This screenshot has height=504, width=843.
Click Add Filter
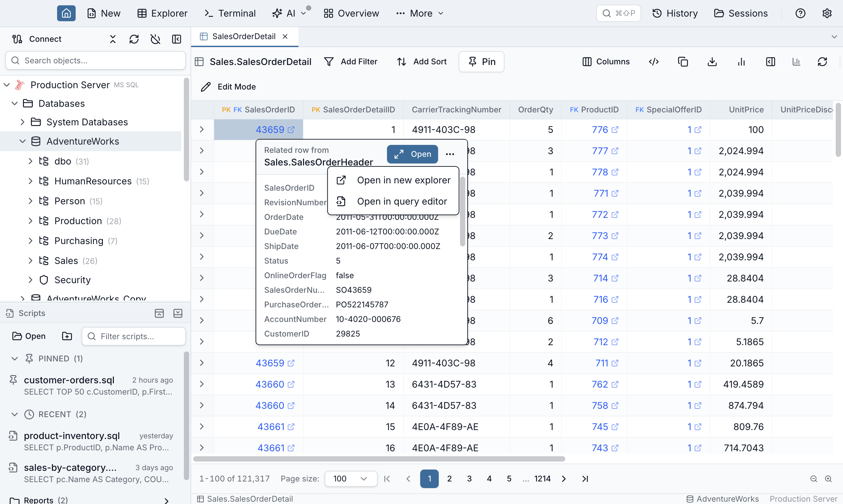(x=351, y=61)
